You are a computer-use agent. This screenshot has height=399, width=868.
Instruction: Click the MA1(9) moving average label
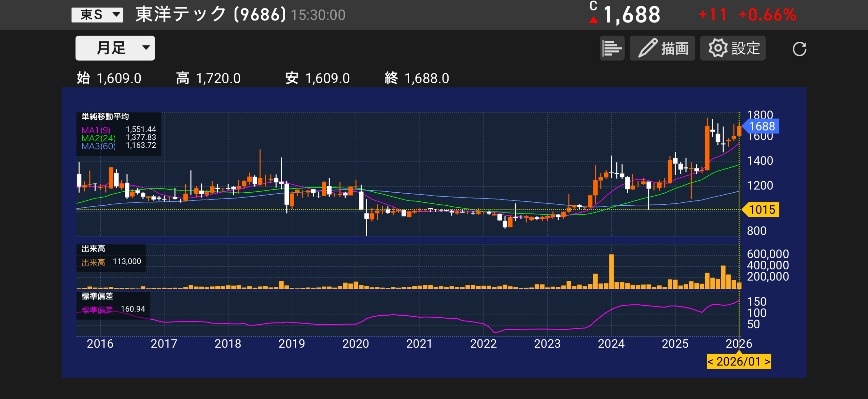[96, 130]
